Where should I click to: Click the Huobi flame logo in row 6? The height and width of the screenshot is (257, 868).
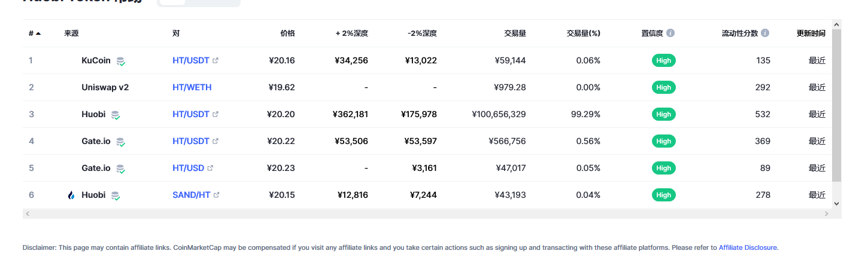(x=71, y=195)
